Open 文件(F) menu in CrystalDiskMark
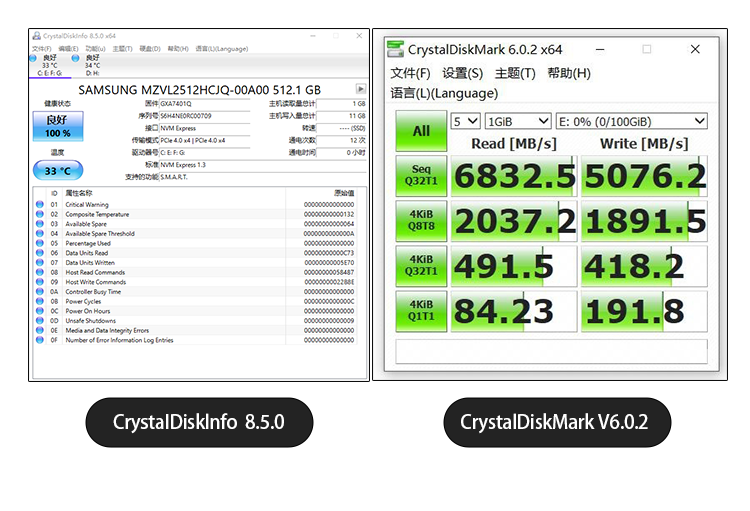This screenshot has width=750, height=511. coord(410,73)
